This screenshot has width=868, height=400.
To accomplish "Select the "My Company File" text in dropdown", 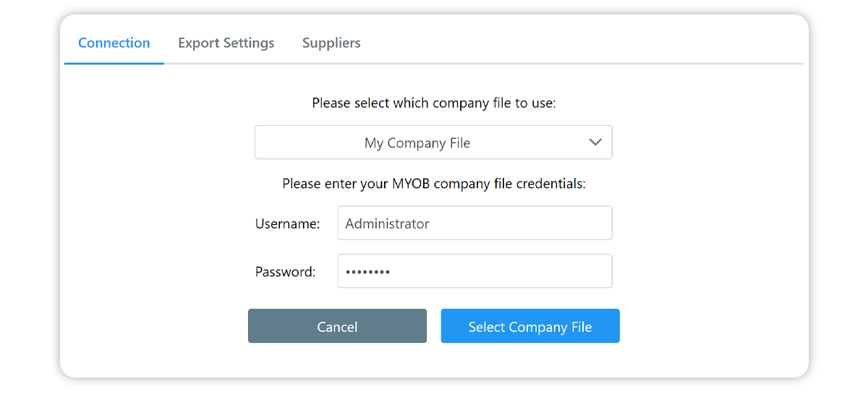I will point(417,143).
